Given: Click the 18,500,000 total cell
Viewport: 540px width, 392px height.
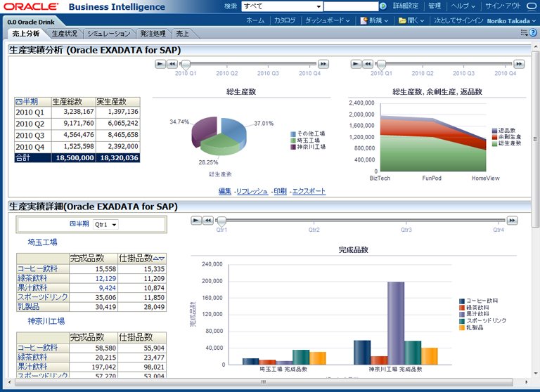Looking at the screenshot, I should coord(73,158).
